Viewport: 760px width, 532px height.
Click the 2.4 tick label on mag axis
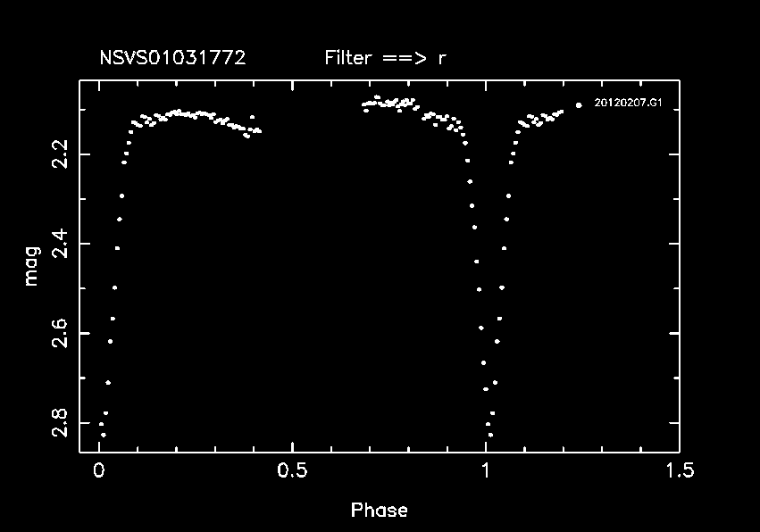tap(58, 244)
